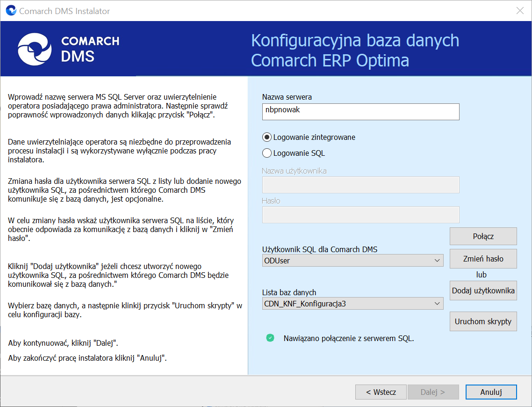Click the disabled Dalej button

click(x=433, y=392)
